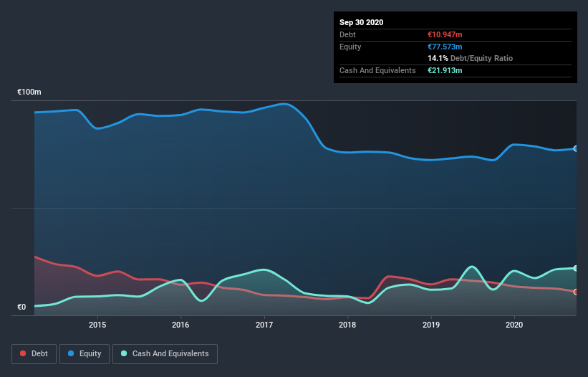Click the €0 axis label
This screenshot has width=588, height=377.
(21, 307)
